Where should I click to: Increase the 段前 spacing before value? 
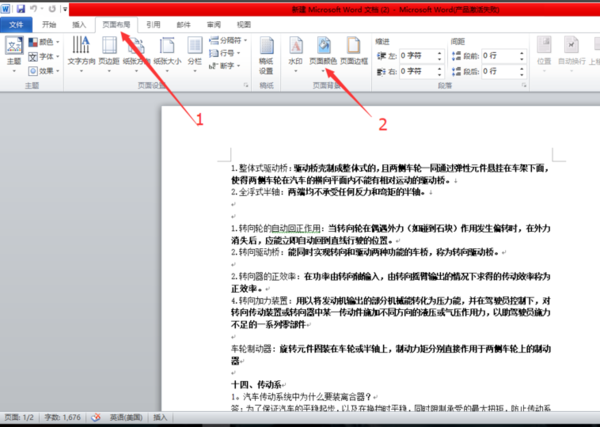(522, 53)
